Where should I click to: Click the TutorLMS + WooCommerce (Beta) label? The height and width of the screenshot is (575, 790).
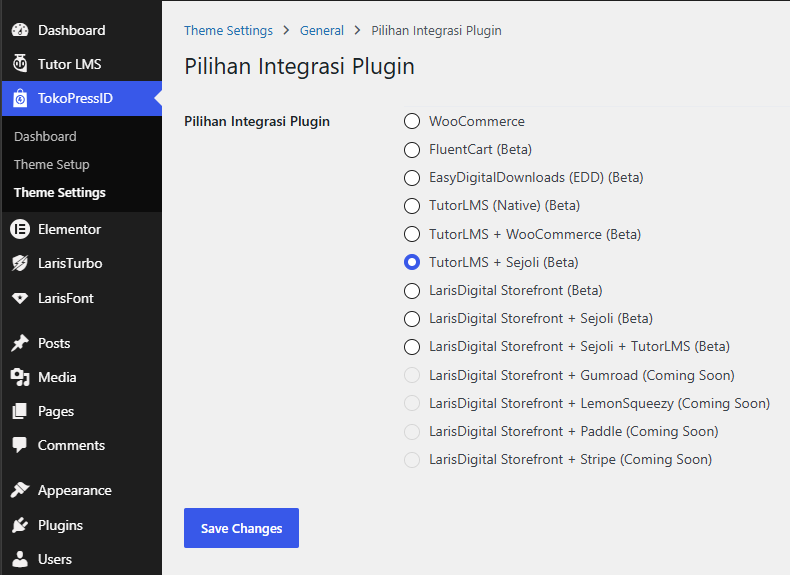[535, 234]
